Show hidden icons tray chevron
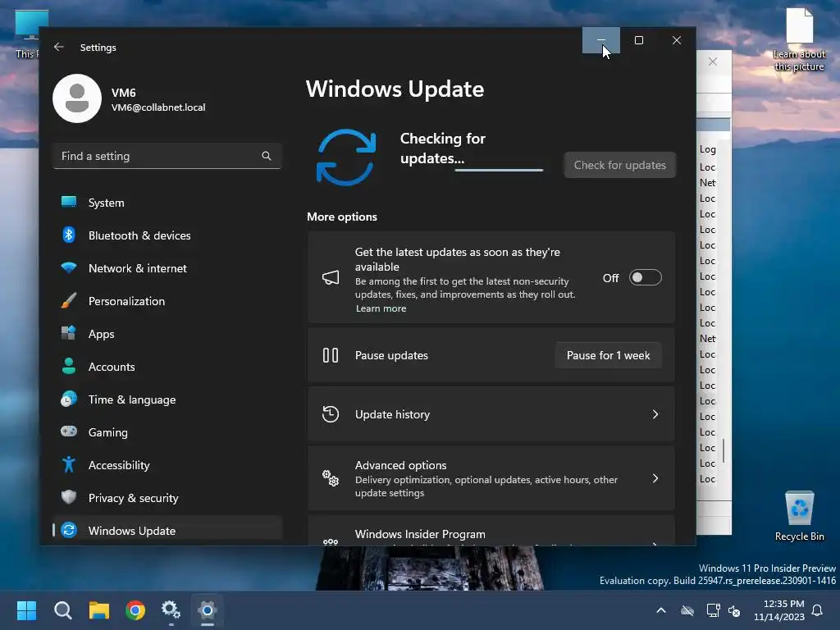Viewport: 840px width, 630px height. [661, 610]
